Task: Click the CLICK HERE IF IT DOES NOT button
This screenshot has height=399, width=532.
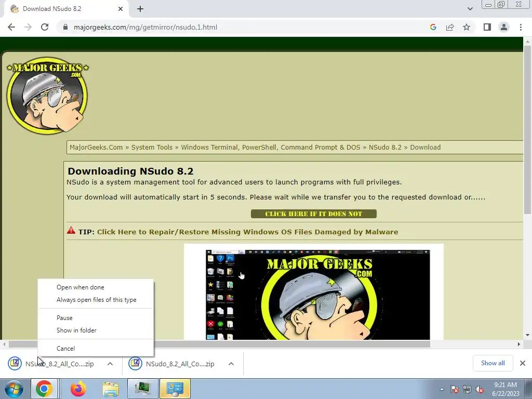Action: 313,214
